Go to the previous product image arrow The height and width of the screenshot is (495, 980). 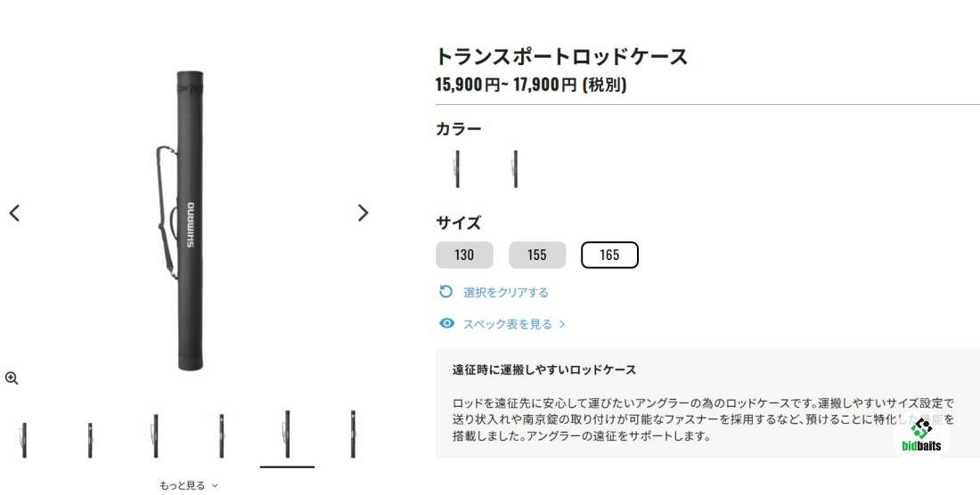[14, 213]
